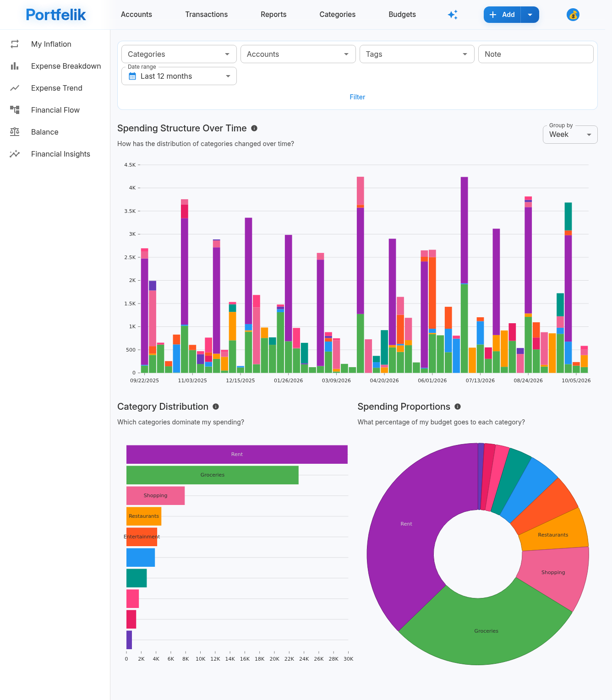612x700 pixels.
Task: Click the purple Rent pie slice
Action: pyautogui.click(x=406, y=524)
